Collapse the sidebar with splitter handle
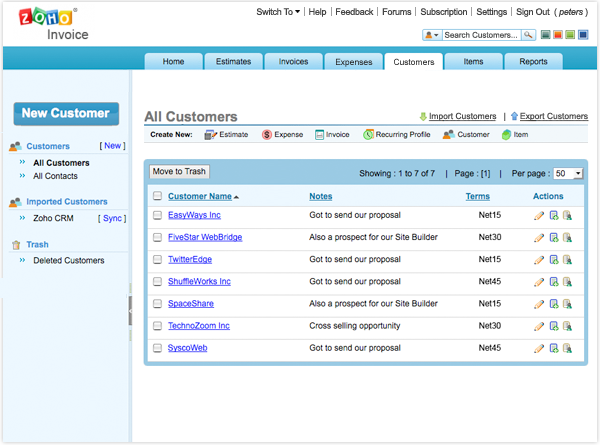Screen dimensions: 600x445 click(130, 311)
